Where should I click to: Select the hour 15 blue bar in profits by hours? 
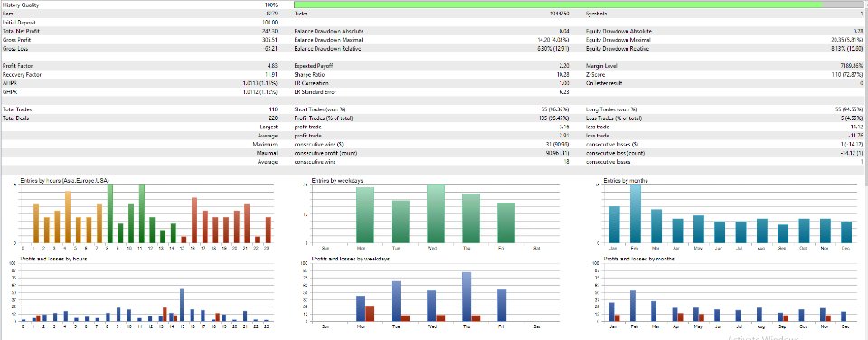pyautogui.click(x=182, y=305)
